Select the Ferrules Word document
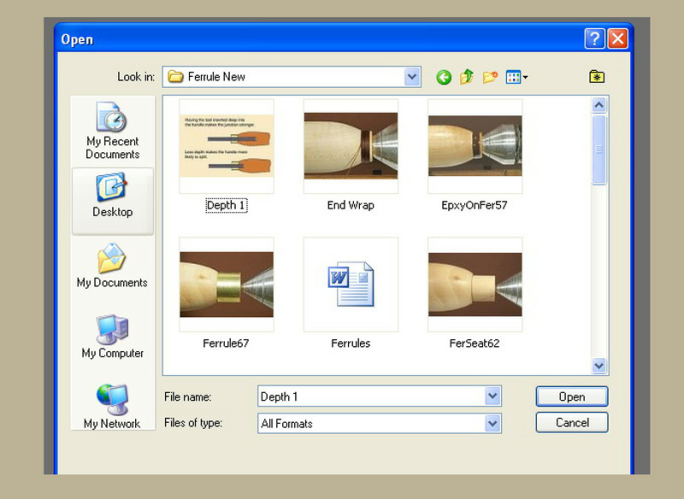The width and height of the screenshot is (684, 500). pyautogui.click(x=350, y=284)
